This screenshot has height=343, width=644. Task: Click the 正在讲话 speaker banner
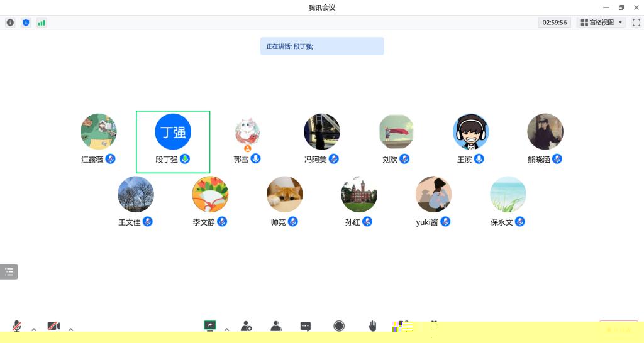coord(322,46)
